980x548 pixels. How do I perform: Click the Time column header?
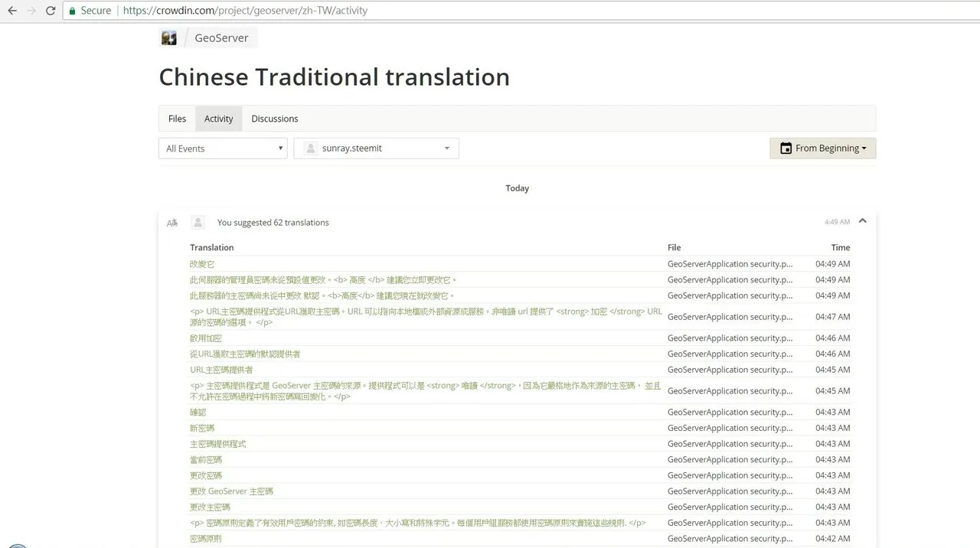pos(841,248)
